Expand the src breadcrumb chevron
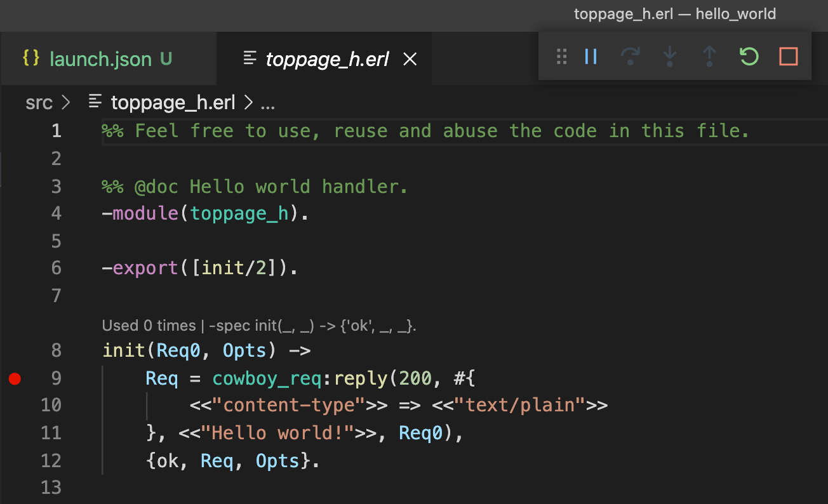This screenshot has width=828, height=504. click(x=65, y=102)
